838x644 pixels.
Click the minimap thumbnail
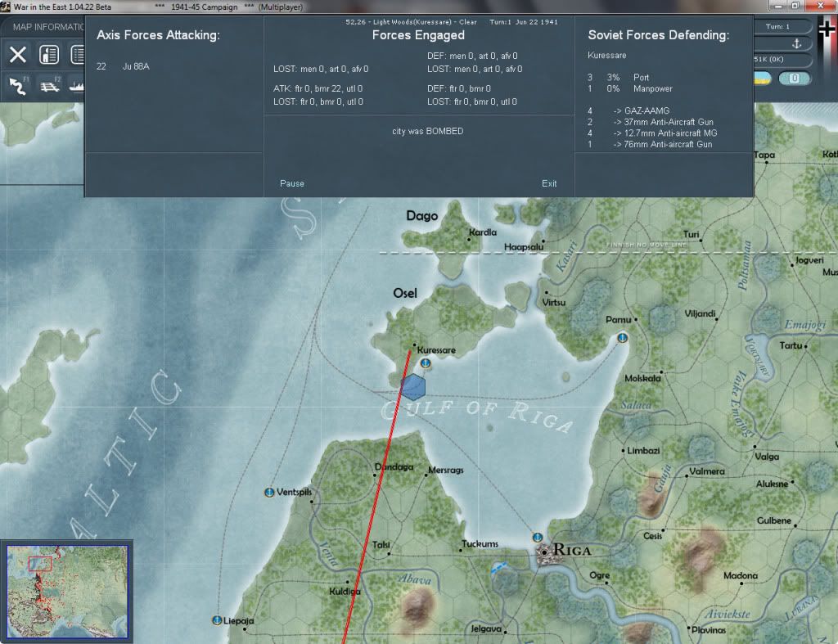(x=67, y=591)
